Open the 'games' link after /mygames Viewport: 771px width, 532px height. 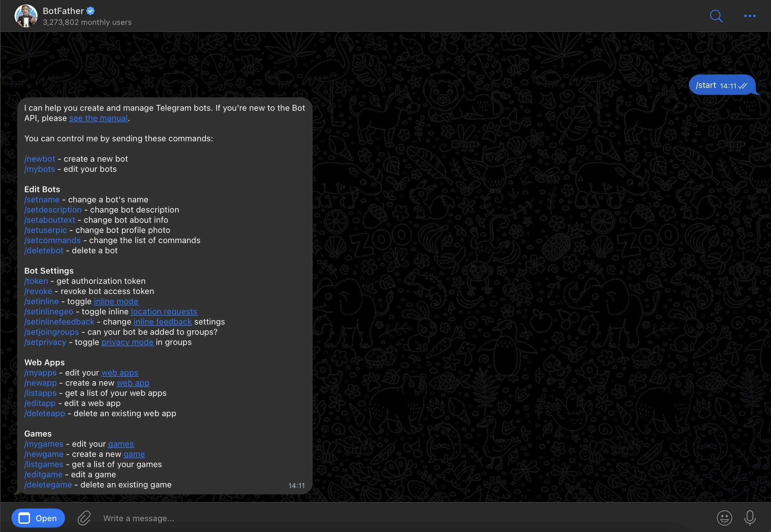[x=121, y=444]
